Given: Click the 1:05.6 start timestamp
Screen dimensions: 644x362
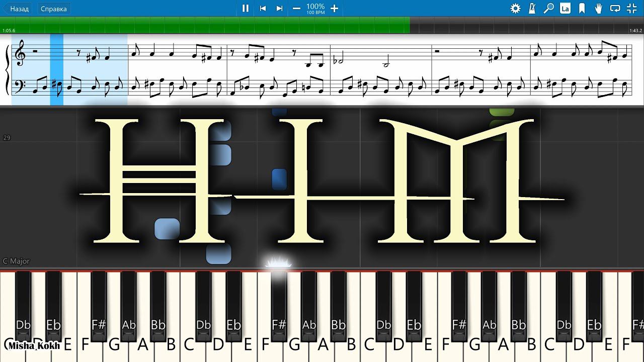Looking at the screenshot, I should coord(9,31).
